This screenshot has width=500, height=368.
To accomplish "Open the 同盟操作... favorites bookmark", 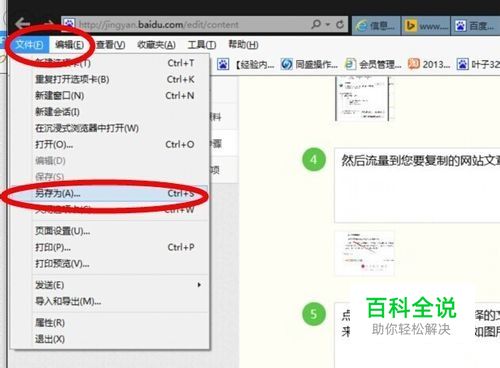I will pyautogui.click(x=309, y=64).
